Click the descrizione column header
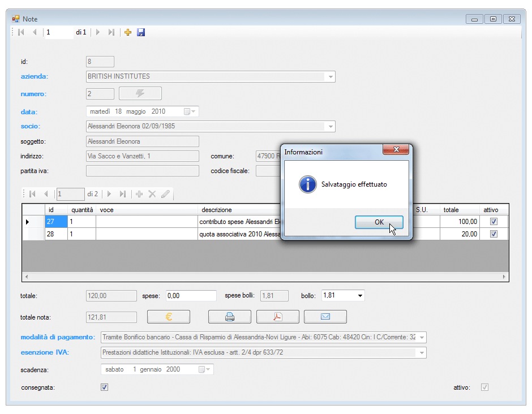532x414 pixels. 239,210
